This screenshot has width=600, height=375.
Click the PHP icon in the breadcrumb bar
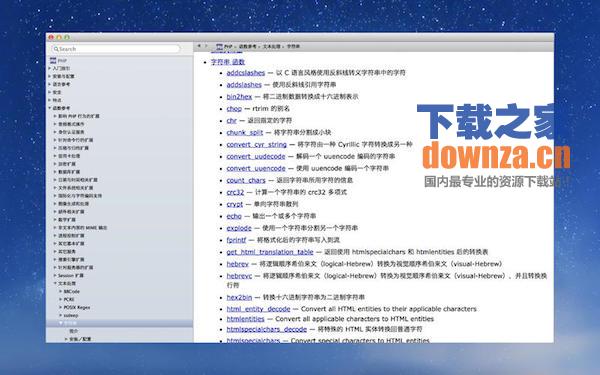point(219,47)
